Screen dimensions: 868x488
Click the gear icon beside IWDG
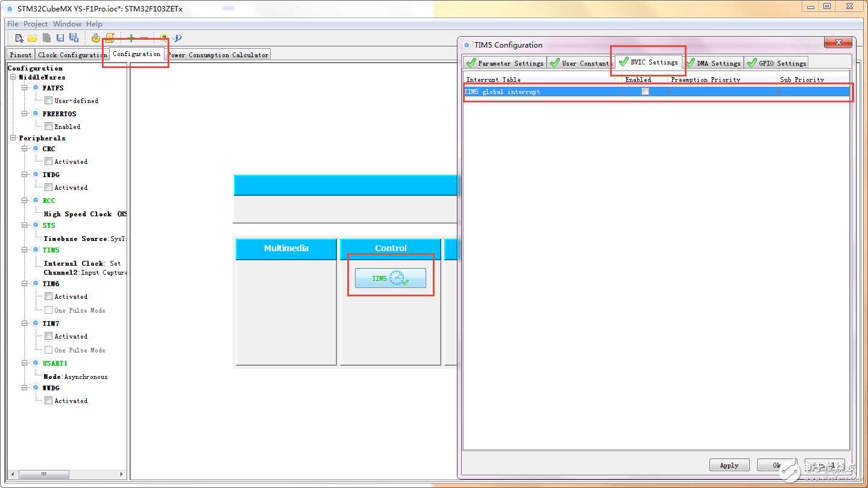point(36,174)
